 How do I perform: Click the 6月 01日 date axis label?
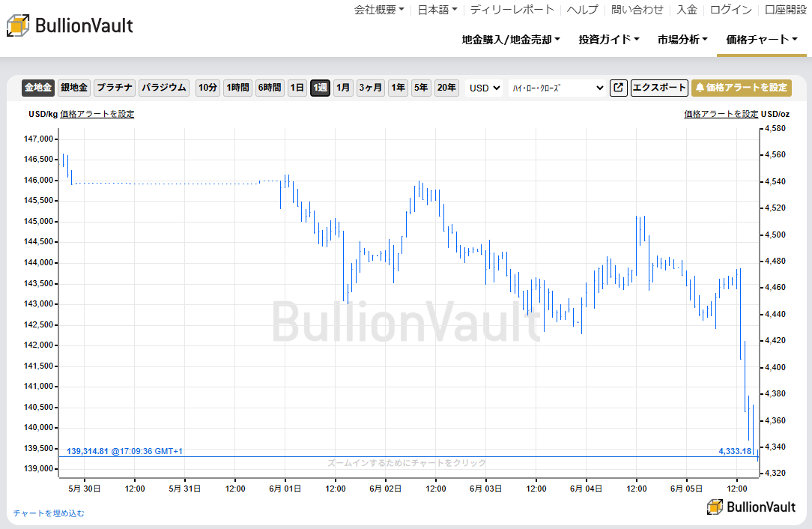point(285,489)
